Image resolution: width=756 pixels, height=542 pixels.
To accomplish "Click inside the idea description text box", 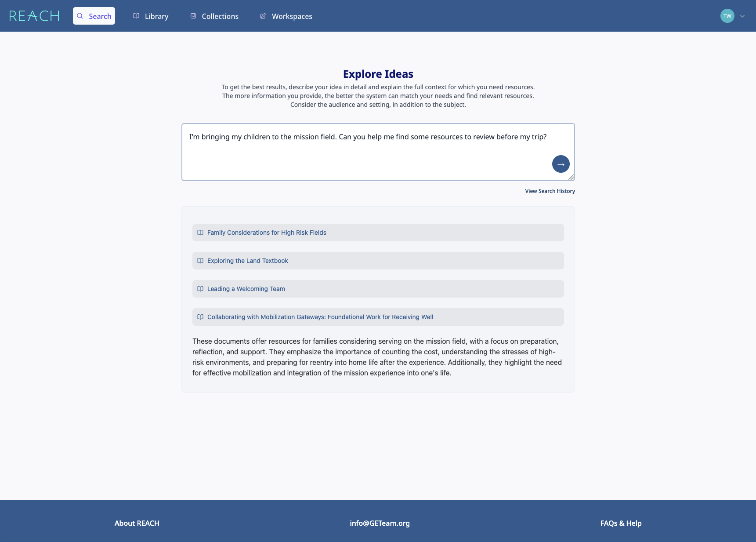I will coord(378,152).
